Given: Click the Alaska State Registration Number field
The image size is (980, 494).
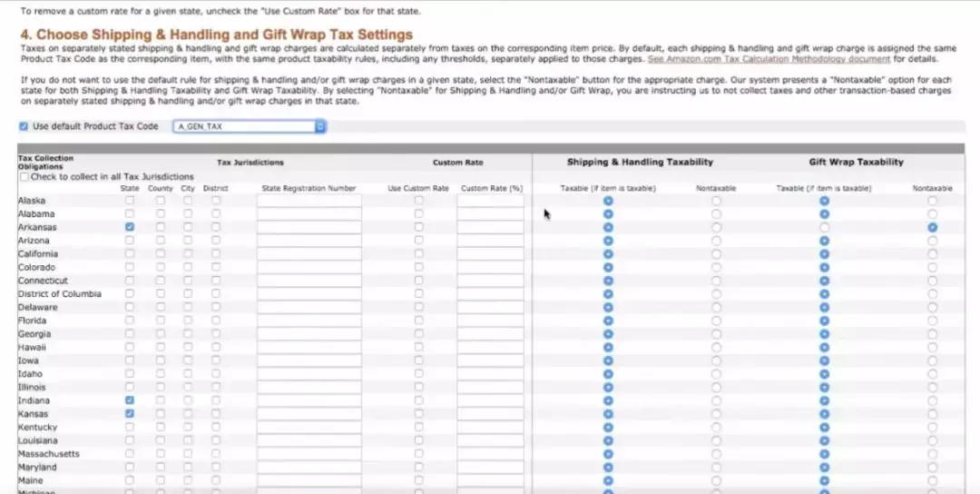Looking at the screenshot, I should point(309,201).
